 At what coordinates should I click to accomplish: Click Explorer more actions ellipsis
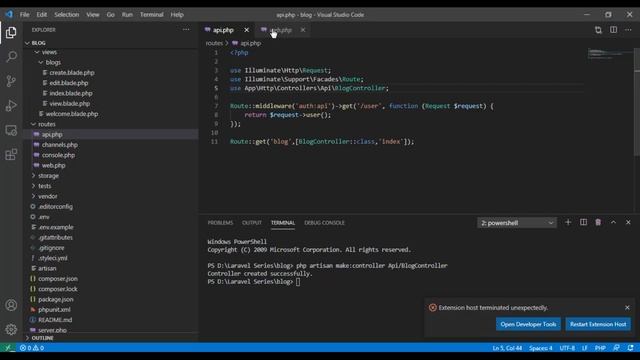click(x=186, y=29)
